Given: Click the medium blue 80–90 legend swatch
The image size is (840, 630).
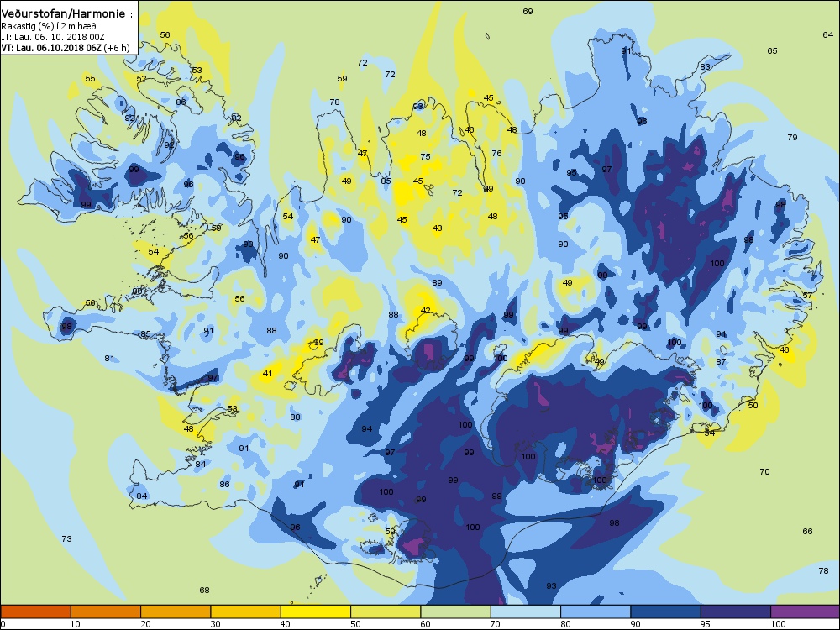Looking at the screenshot, I should 596,612.
